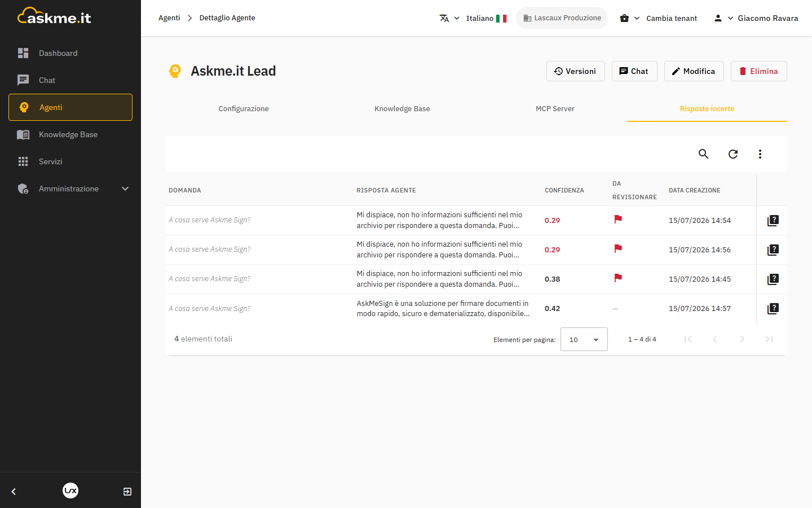
Task: Delete the agent with Elimina
Action: tap(759, 71)
